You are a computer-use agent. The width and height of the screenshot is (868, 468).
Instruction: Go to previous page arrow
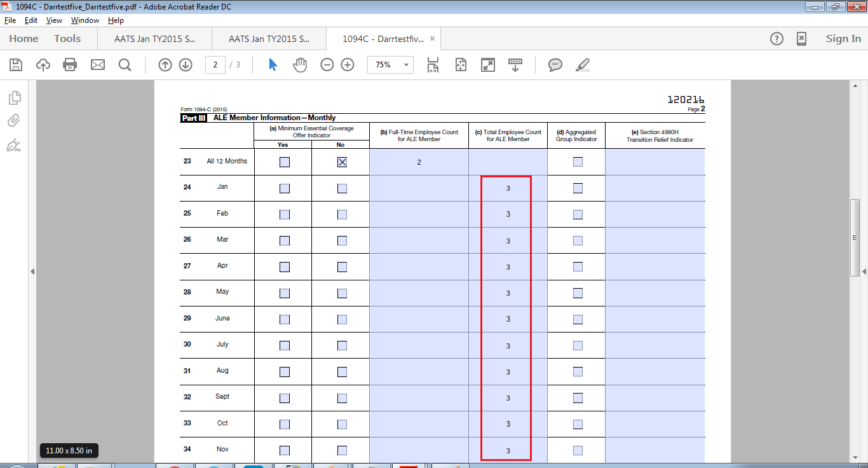pos(165,65)
